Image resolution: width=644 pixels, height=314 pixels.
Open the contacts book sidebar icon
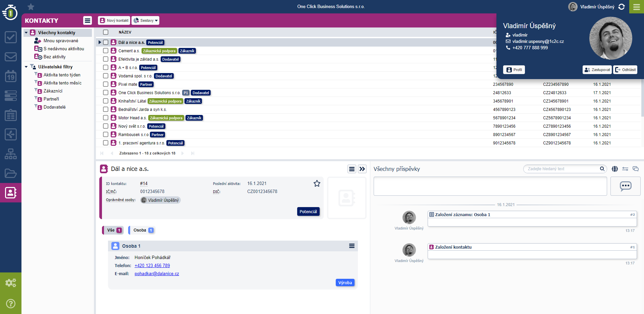coord(11,193)
